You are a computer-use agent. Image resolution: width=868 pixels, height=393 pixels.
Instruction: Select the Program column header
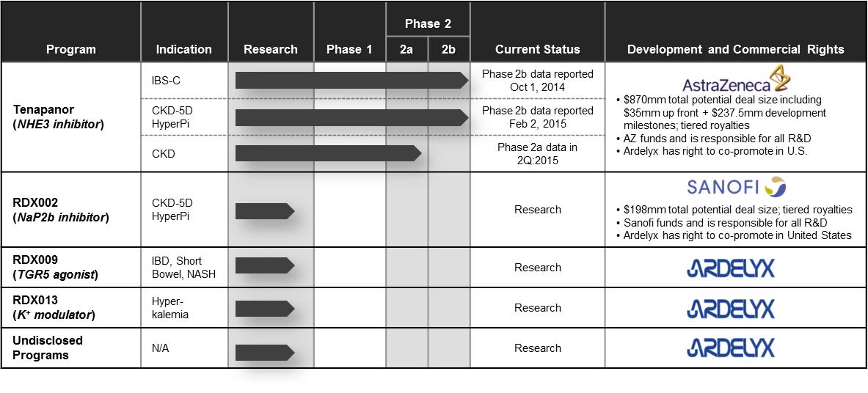pyautogui.click(x=71, y=50)
